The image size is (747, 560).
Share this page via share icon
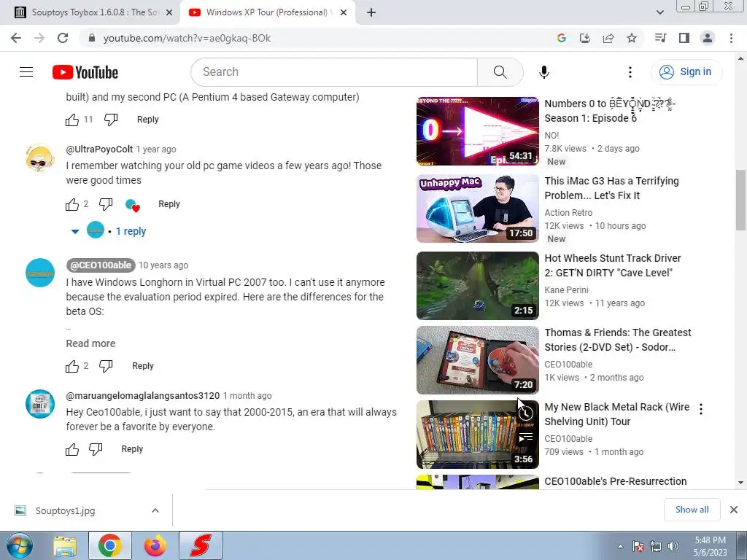pos(608,38)
